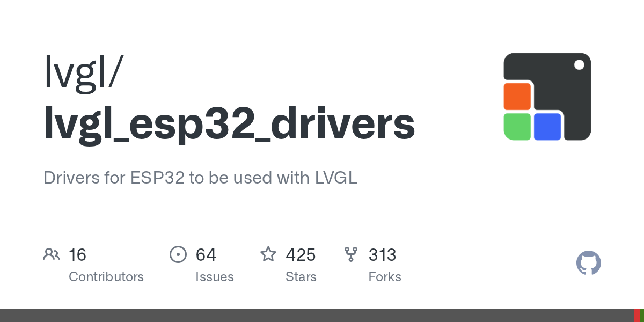Open the Contributors label
This screenshot has height=322, width=644.
106,277
